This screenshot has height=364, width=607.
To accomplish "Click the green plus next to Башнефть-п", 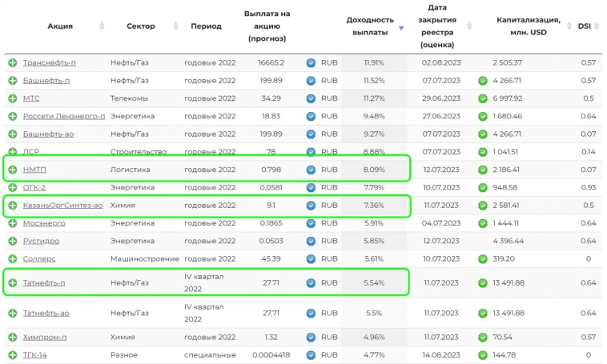I will [x=13, y=81].
